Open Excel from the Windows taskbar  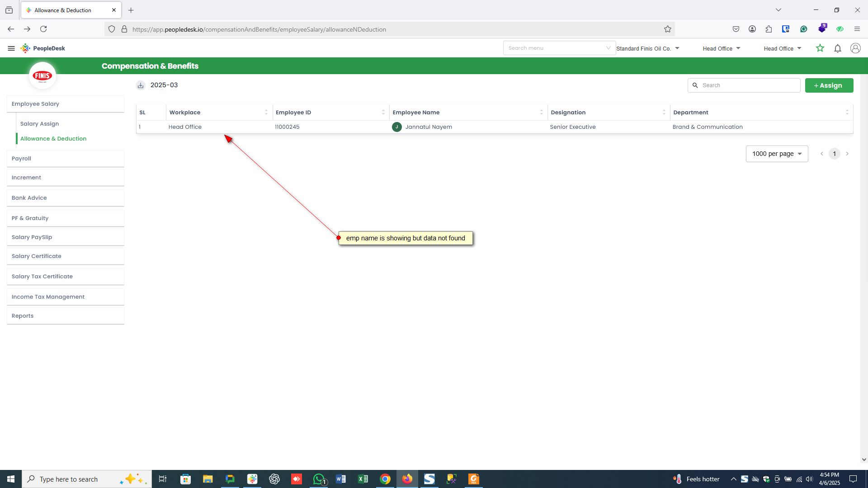click(363, 479)
